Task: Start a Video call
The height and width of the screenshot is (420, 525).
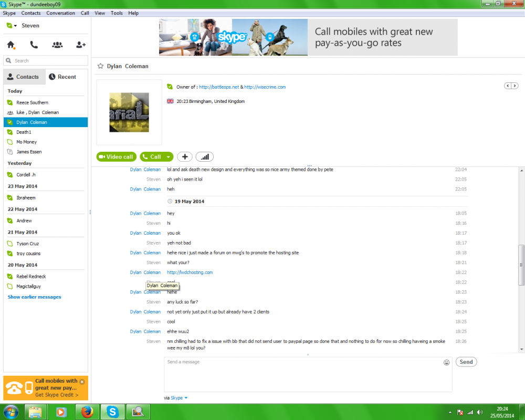Action: (x=117, y=156)
